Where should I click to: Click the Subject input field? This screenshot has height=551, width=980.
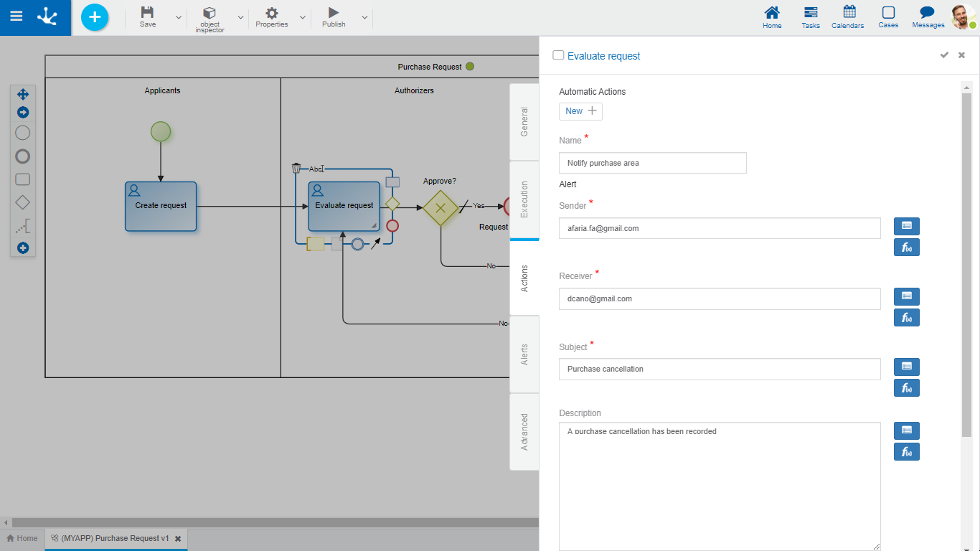click(x=720, y=369)
